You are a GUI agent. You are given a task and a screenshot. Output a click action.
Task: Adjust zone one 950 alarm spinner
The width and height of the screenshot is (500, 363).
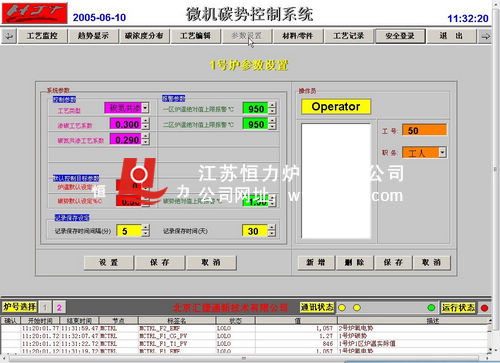(x=272, y=108)
